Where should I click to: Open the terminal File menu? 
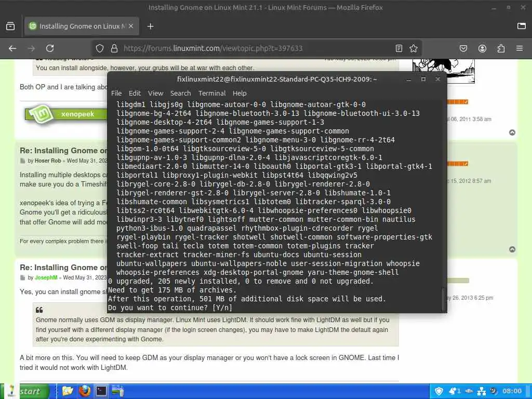[116, 94]
